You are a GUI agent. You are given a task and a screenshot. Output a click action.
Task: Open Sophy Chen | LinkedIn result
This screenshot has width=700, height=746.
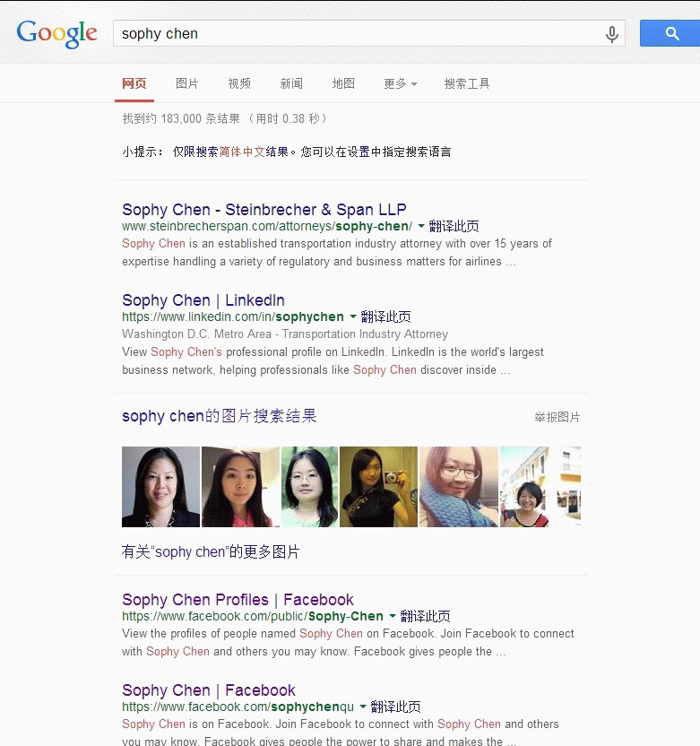pos(203,300)
